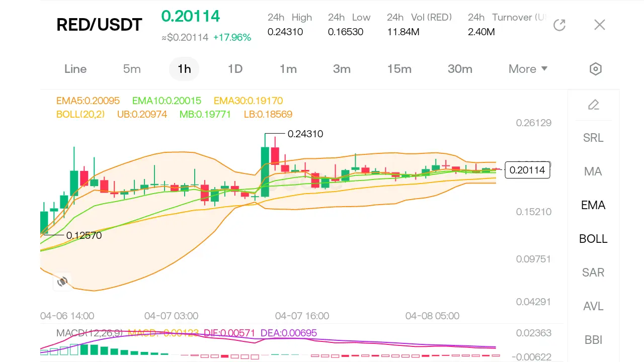Click the 24h Turnover value 2.40M
The width and height of the screenshot is (644, 362).
(x=481, y=32)
